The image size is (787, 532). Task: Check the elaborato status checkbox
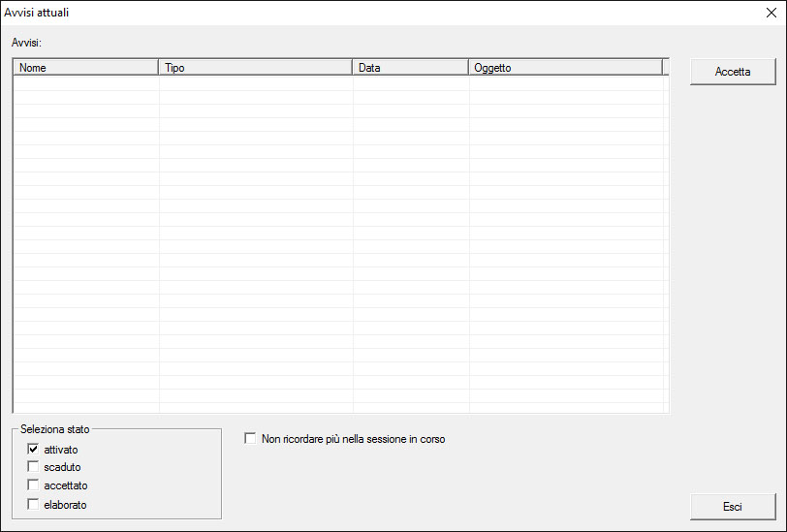(x=33, y=504)
